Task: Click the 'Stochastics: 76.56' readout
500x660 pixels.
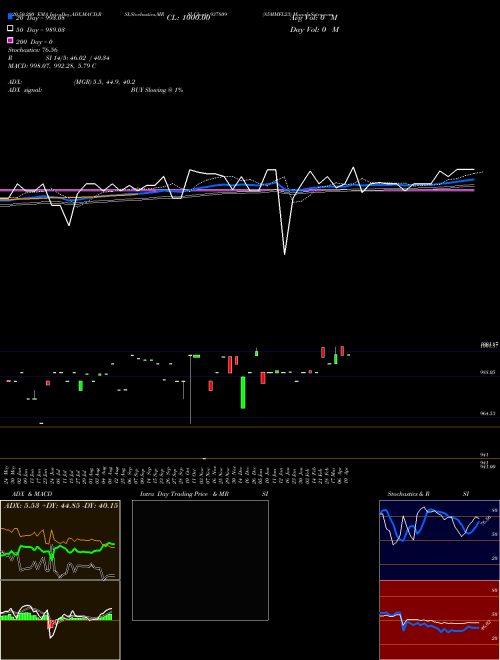Action: tap(32, 50)
